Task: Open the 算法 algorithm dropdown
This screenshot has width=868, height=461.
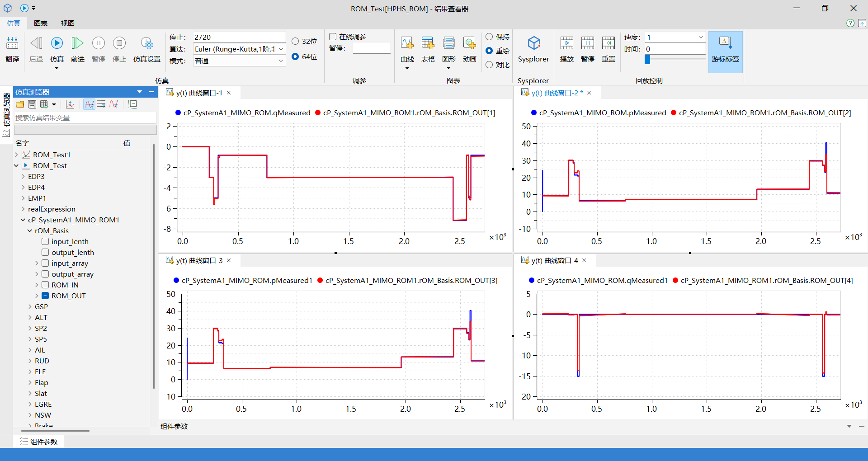Action: pos(281,49)
